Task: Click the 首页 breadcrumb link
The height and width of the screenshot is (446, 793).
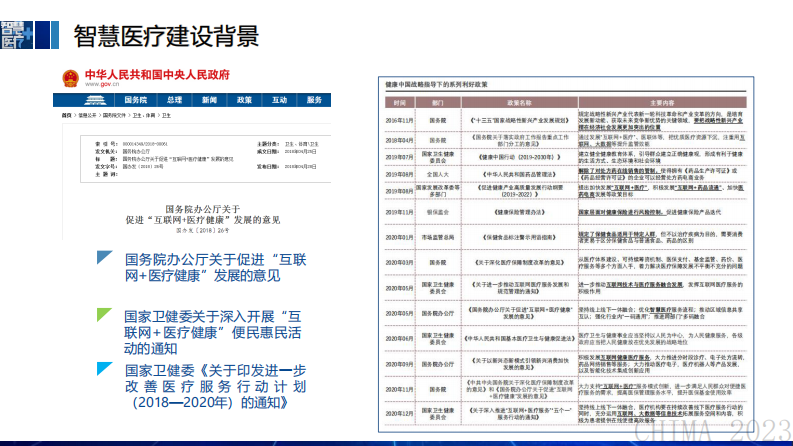Action: pos(67,115)
